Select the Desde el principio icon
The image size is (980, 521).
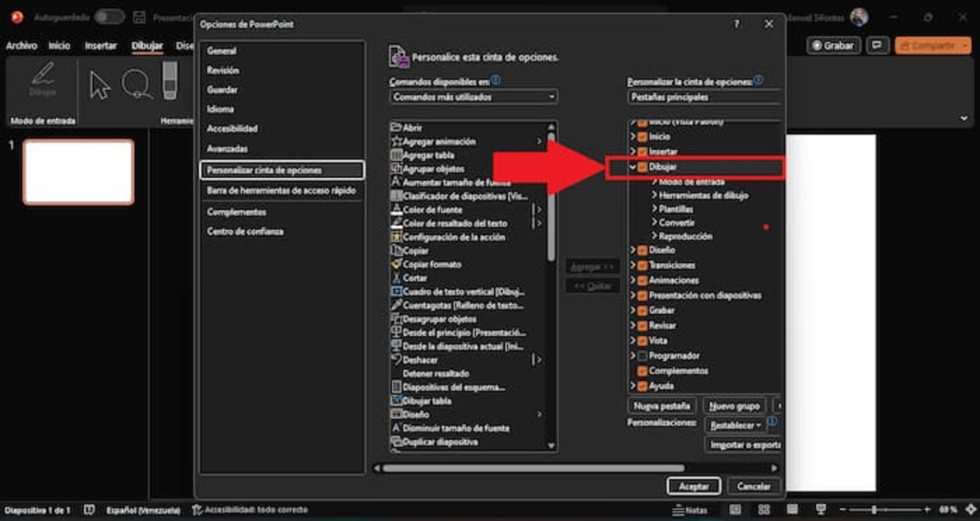(396, 333)
